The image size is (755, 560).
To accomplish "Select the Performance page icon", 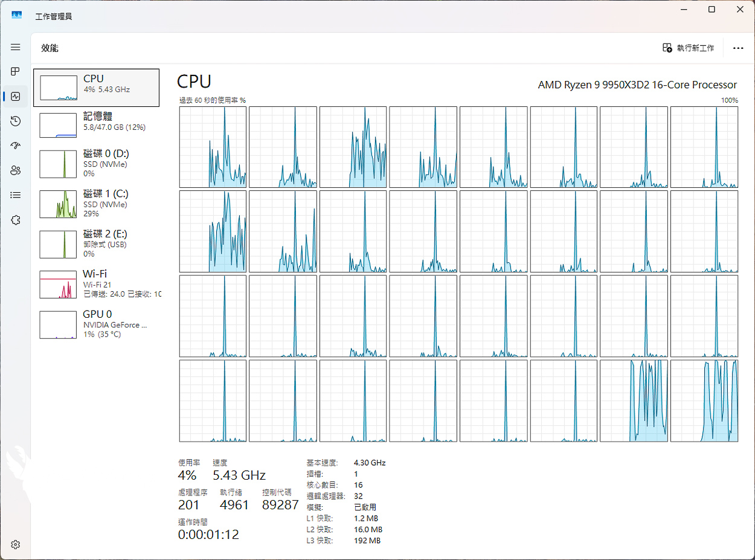I will (16, 97).
